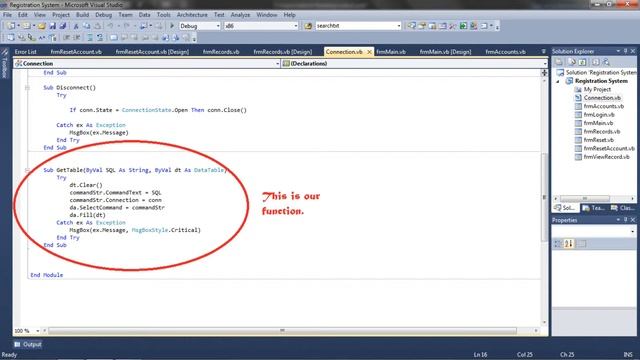Switch to the frmAccounts.vb tab
The image size is (640, 360).
(505, 52)
